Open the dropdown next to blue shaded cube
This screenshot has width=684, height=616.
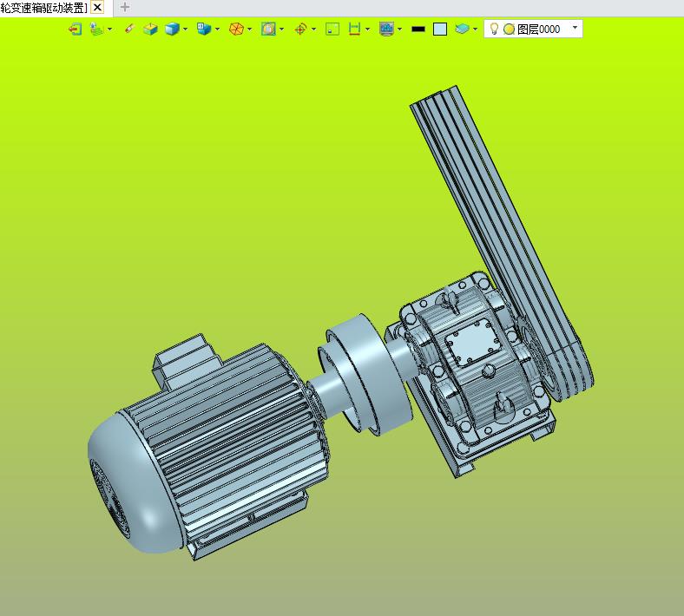point(186,29)
